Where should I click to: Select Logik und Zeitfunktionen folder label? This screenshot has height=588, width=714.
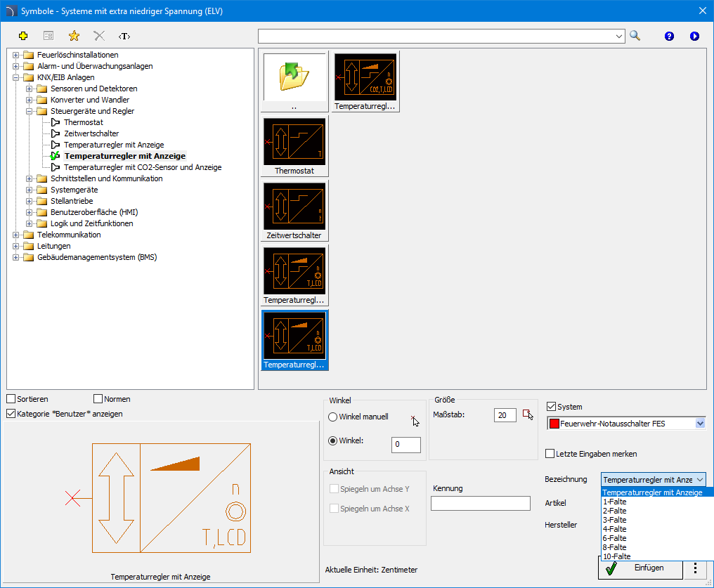pyautogui.click(x=91, y=223)
